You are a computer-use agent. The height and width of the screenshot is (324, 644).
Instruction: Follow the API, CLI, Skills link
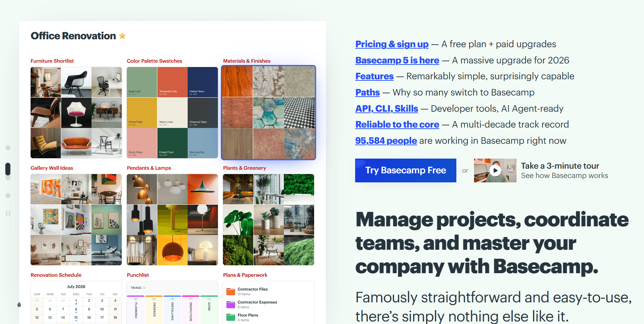(386, 108)
